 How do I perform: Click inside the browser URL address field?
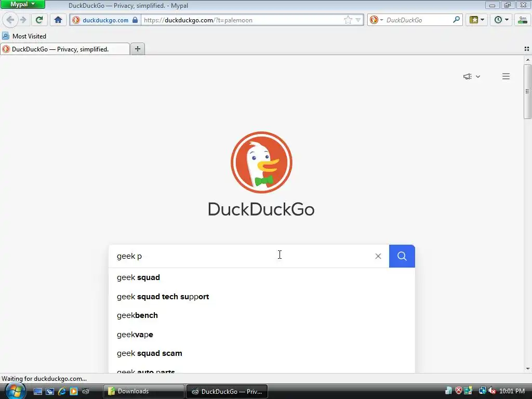point(242,20)
